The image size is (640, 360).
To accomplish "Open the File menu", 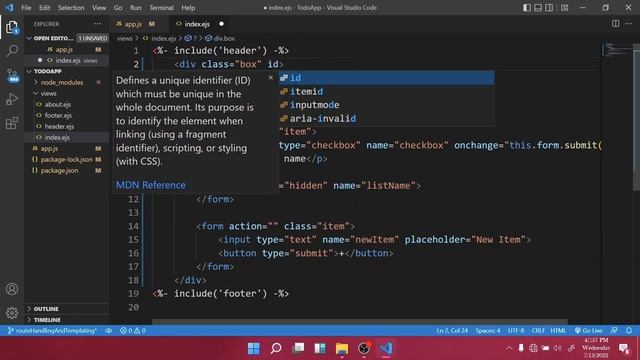I will pos(26,8).
